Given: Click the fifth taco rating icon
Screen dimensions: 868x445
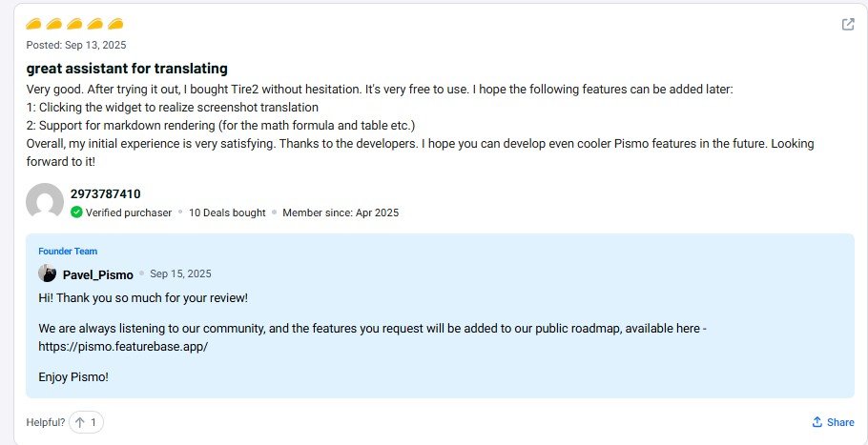Looking at the screenshot, I should tap(115, 24).
